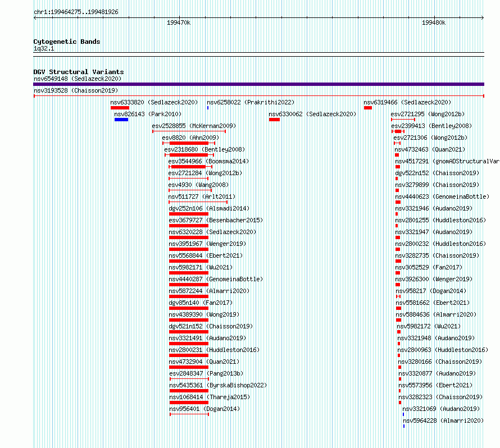Open nsv4517291 gnomAD structural variant label
Screen dimensions: 500x448
pos(447,161)
